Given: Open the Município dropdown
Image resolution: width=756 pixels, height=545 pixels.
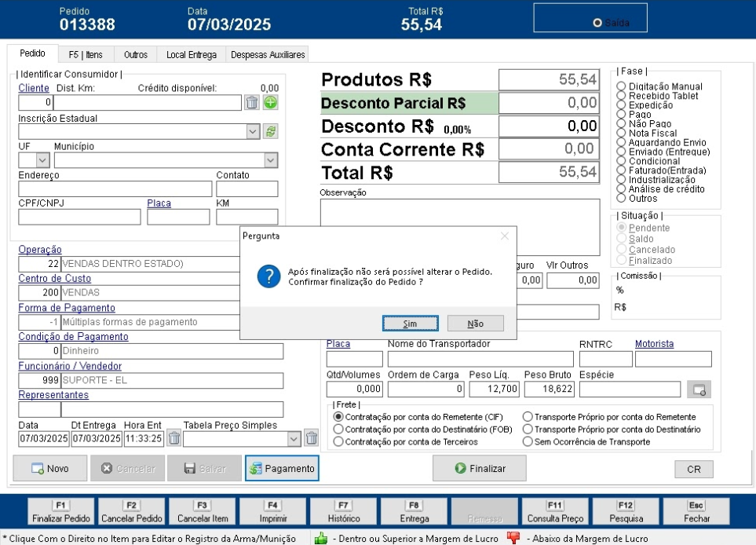Looking at the screenshot, I should click(x=271, y=159).
